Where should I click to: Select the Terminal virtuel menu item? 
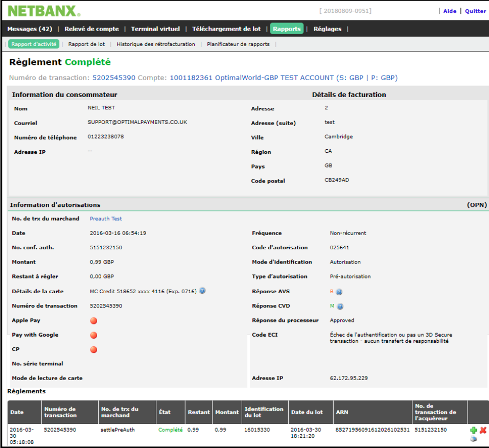155,29
